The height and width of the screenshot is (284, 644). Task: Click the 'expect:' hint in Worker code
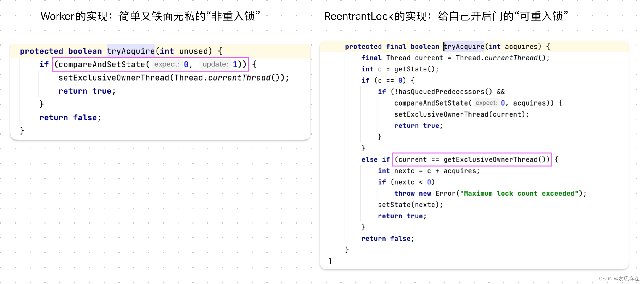167,64
